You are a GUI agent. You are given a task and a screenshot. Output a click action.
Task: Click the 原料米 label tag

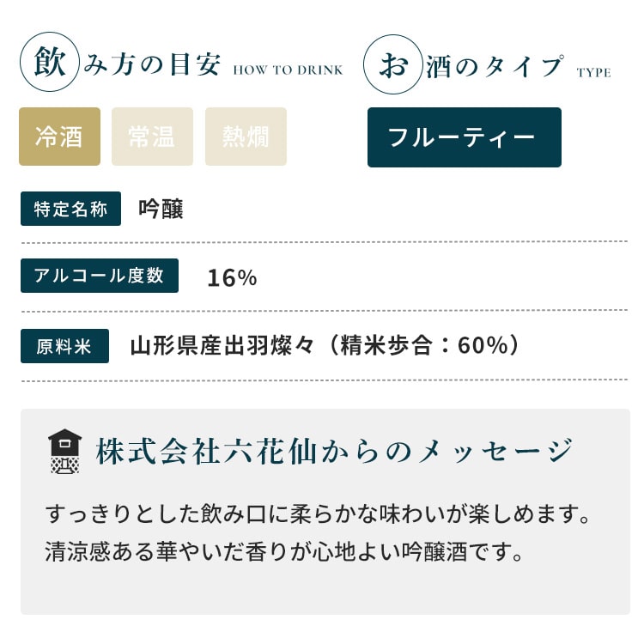click(x=64, y=346)
